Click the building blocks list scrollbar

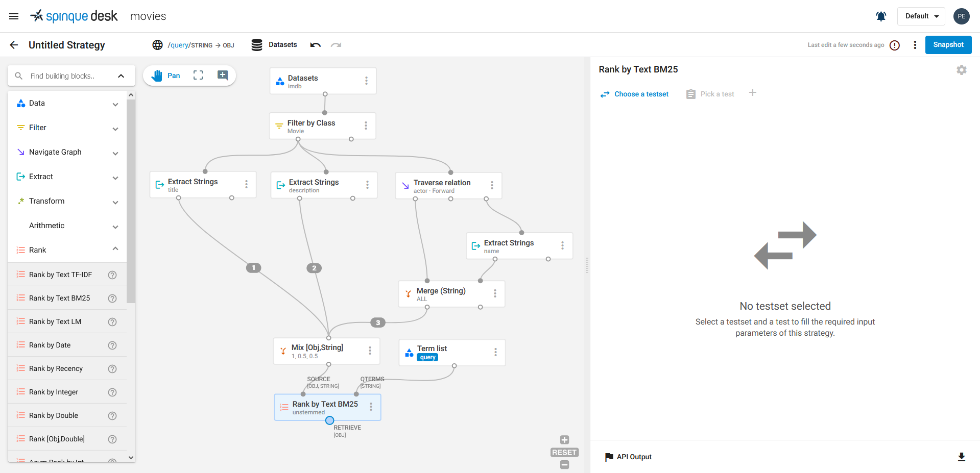pyautogui.click(x=131, y=201)
